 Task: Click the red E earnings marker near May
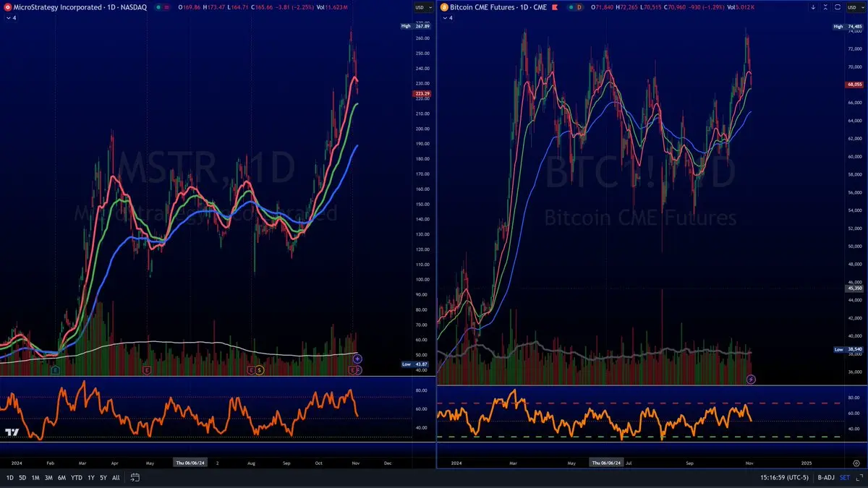tap(147, 370)
